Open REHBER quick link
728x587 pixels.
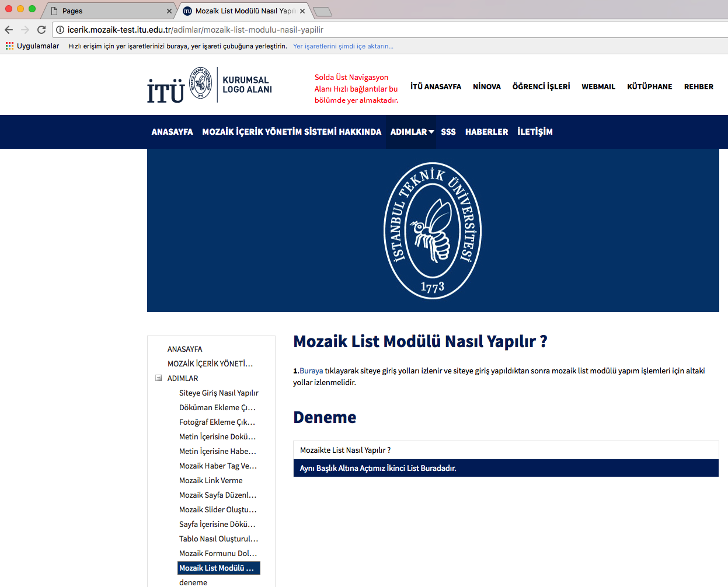[699, 86]
